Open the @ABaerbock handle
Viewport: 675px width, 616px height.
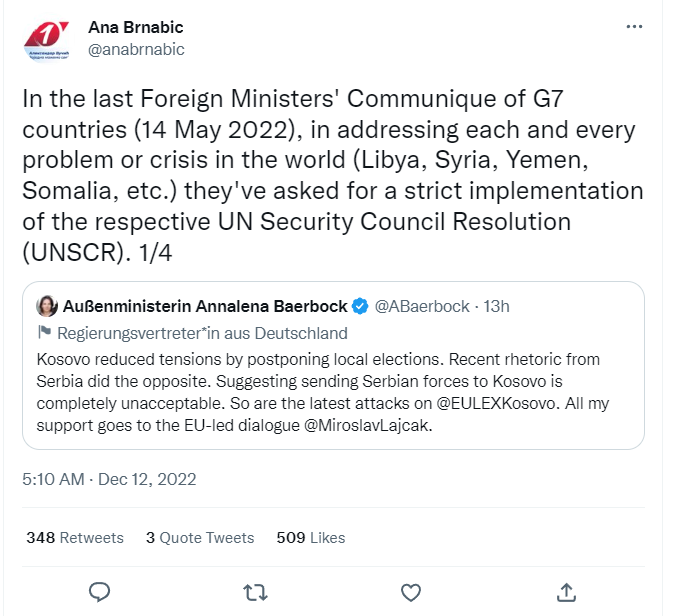coord(421,306)
